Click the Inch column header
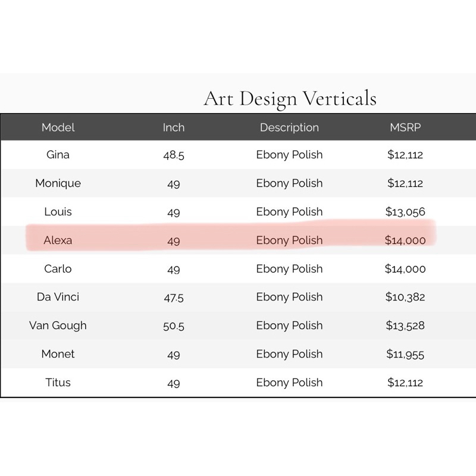476x476 pixels. tap(174, 127)
